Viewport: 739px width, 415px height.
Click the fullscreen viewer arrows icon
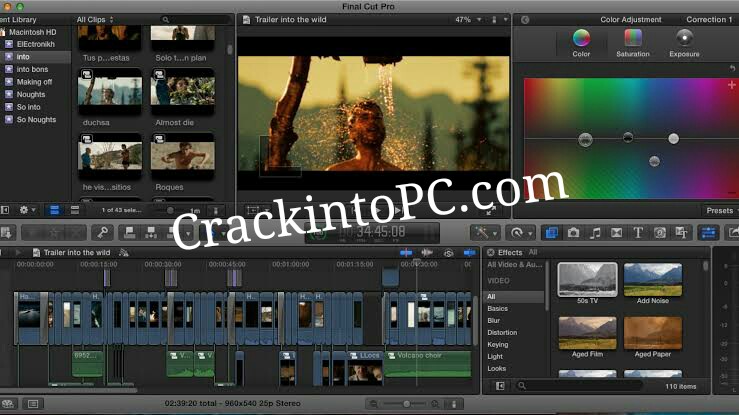(491, 210)
